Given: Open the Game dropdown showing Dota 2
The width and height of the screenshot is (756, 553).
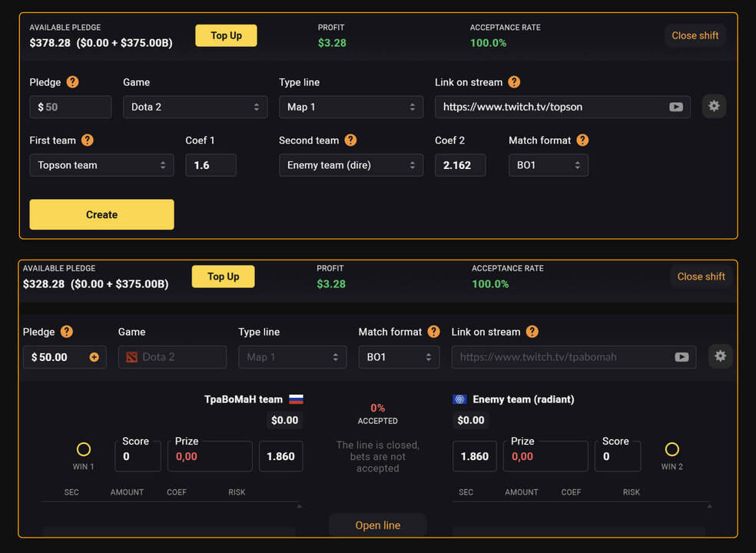Looking at the screenshot, I should (195, 107).
